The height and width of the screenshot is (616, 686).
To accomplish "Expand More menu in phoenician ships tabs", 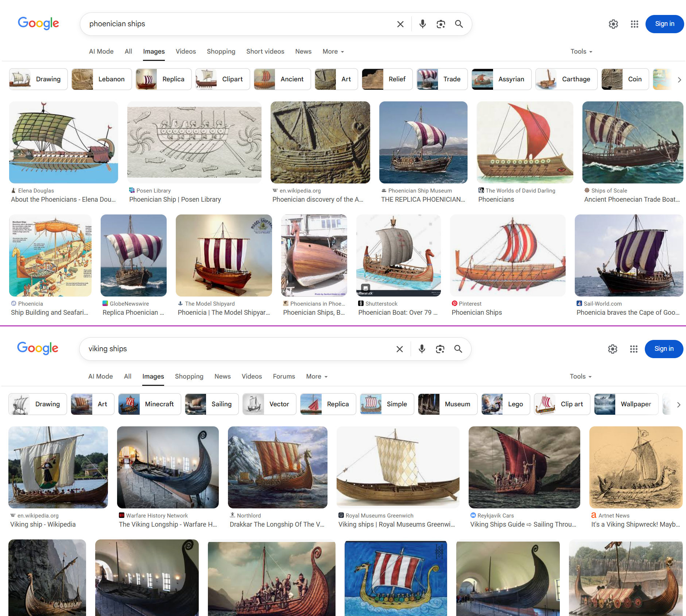I will point(333,52).
